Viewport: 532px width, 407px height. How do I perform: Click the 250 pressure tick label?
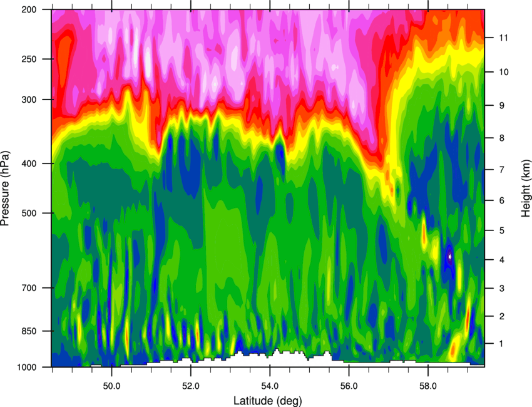(x=29, y=59)
